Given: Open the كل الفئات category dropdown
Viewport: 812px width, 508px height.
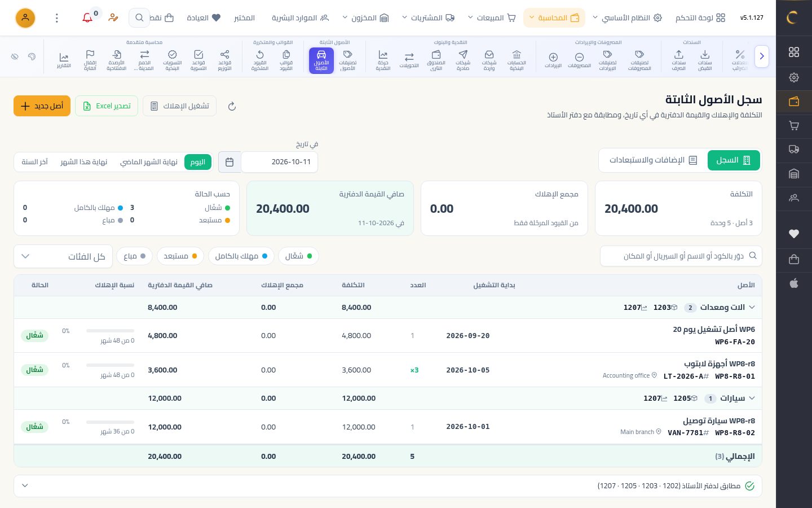Looking at the screenshot, I should tap(63, 256).
